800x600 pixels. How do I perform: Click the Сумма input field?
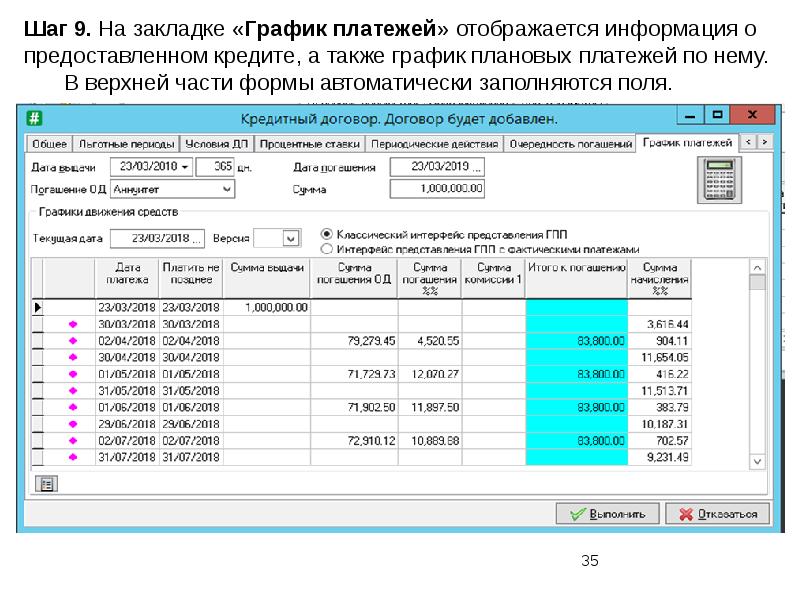[436, 188]
